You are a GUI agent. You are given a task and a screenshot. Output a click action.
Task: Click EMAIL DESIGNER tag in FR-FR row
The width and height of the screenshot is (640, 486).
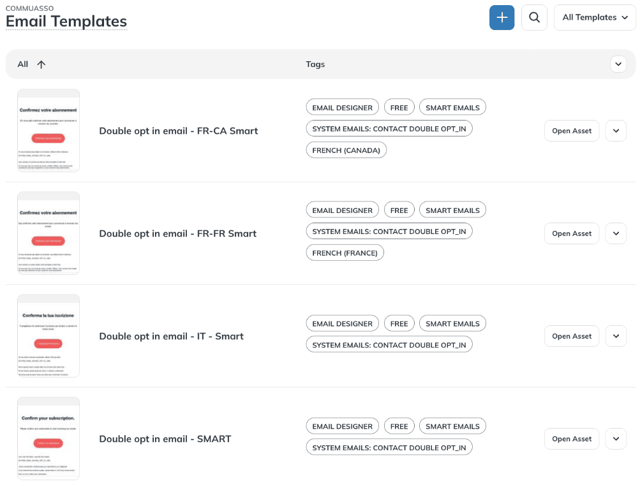pos(342,211)
